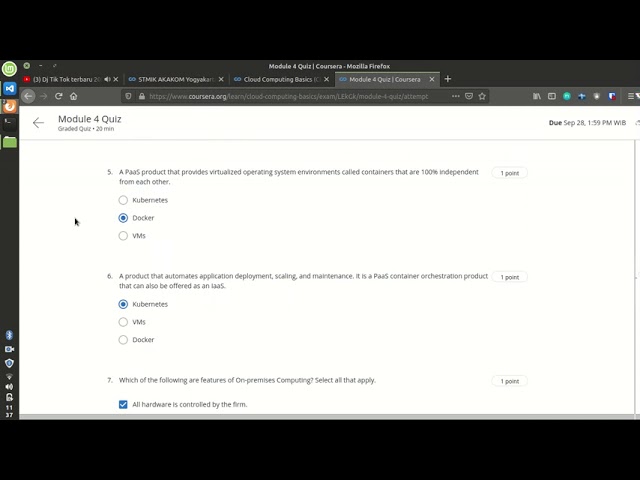Image resolution: width=640 pixels, height=480 pixels.
Task: Launch Visual Studio Code from the panel
Action: pyautogui.click(x=9, y=88)
